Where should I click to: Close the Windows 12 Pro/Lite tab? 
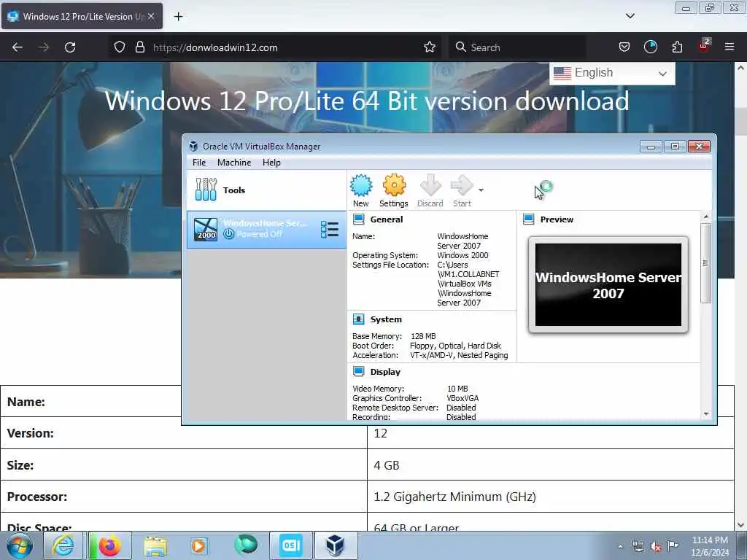click(151, 16)
